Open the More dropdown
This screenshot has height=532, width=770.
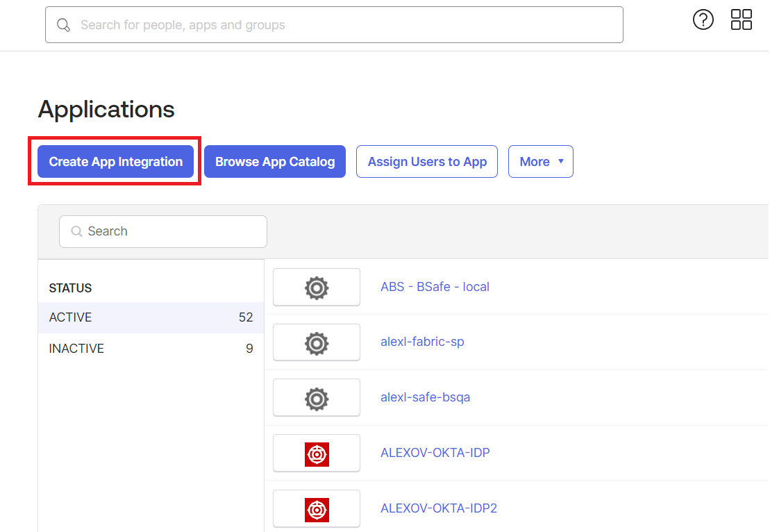pos(540,161)
